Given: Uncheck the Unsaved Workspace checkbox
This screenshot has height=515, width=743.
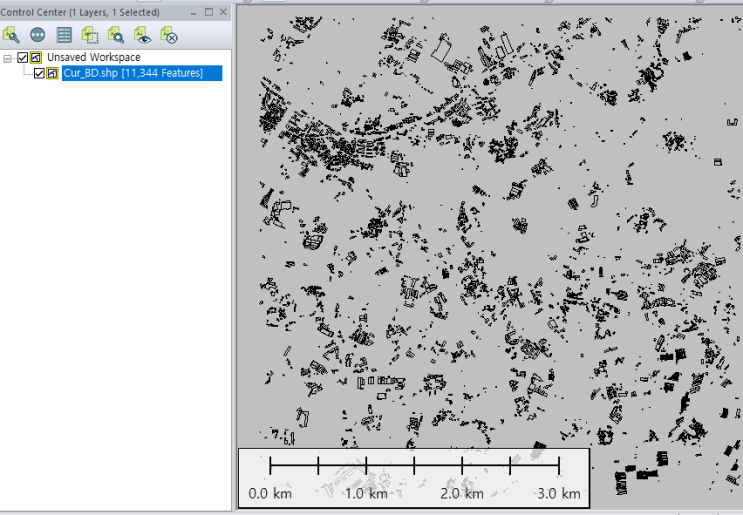Looking at the screenshot, I should 22,58.
